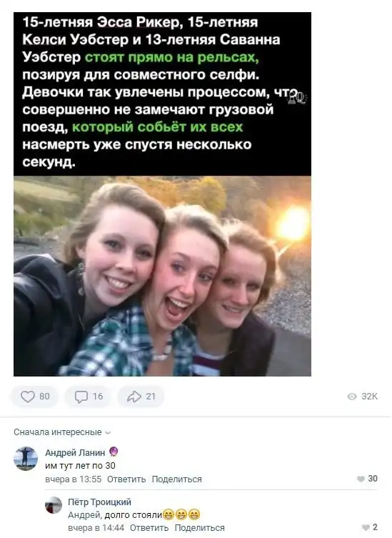Open Пётр Троицкий's avatar
The width and height of the screenshot is (392, 538).
pos(54,505)
